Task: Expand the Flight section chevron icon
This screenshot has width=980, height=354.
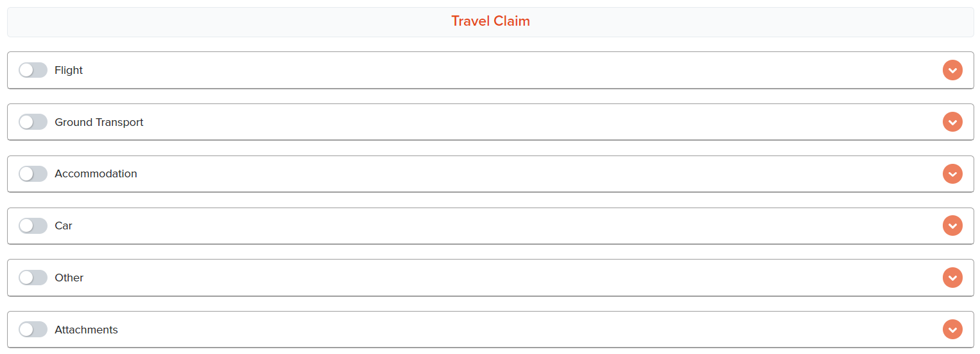Action: point(952,70)
